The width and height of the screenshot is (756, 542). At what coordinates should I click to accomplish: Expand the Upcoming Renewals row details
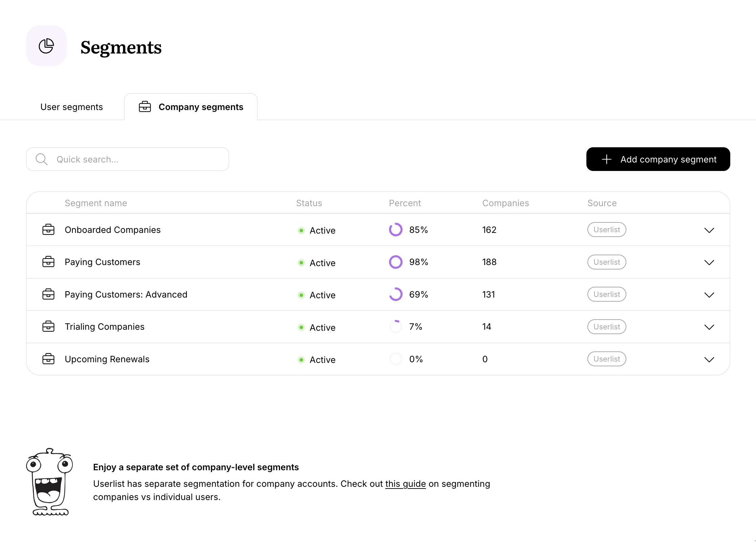[710, 360]
